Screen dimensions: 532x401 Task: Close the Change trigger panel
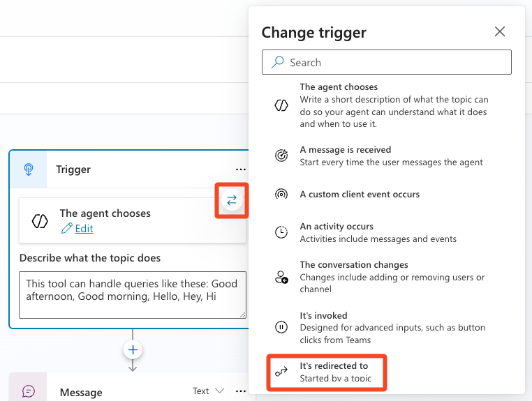pos(500,31)
